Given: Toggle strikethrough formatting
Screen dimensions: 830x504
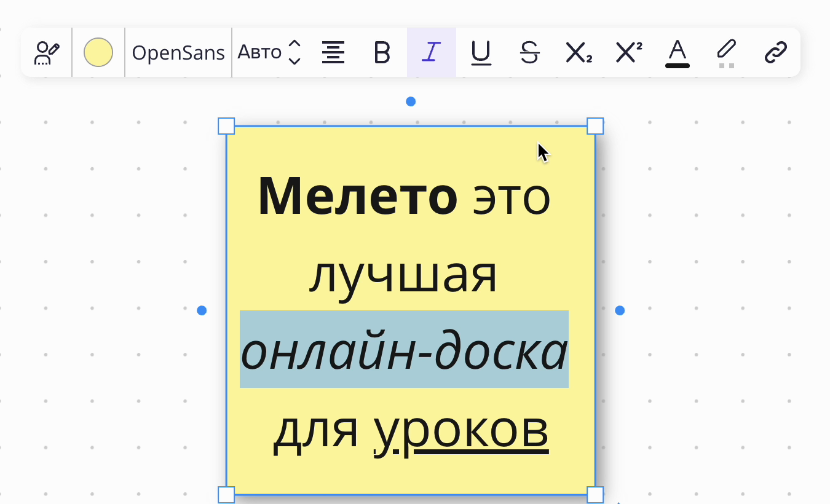Looking at the screenshot, I should tap(529, 53).
